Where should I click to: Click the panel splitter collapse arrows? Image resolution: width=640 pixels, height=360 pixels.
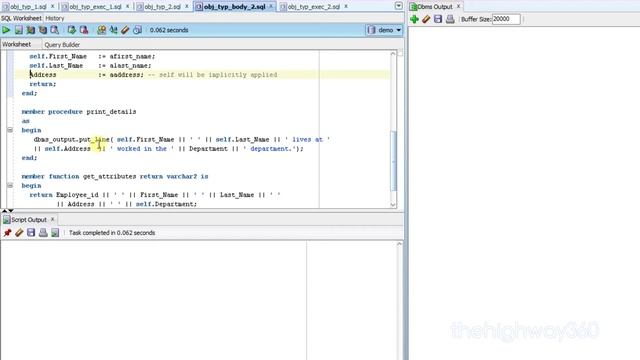pyautogui.click(x=8, y=211)
